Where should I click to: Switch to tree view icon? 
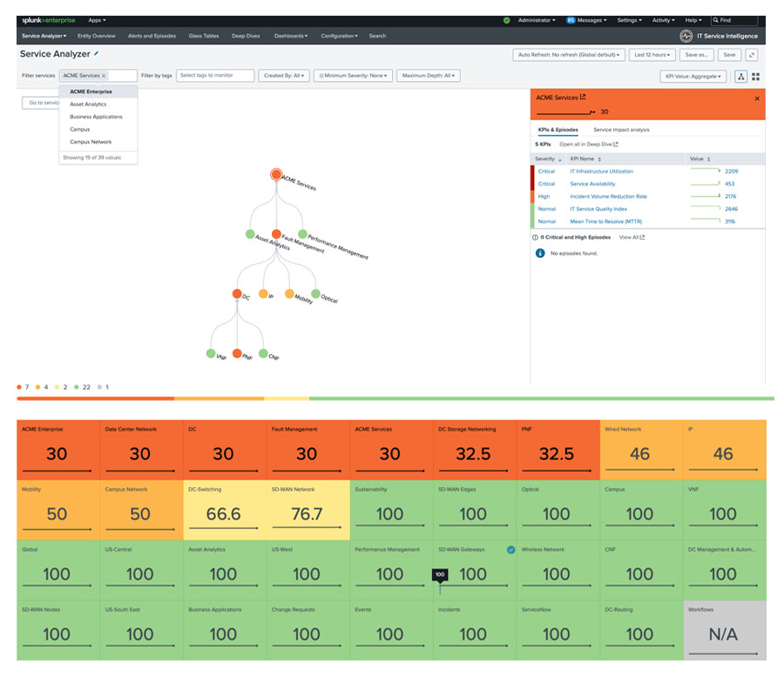point(741,77)
